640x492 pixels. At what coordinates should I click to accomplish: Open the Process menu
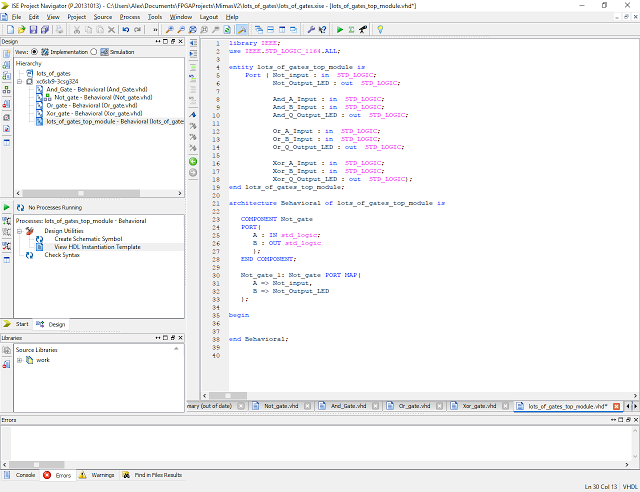tap(129, 17)
